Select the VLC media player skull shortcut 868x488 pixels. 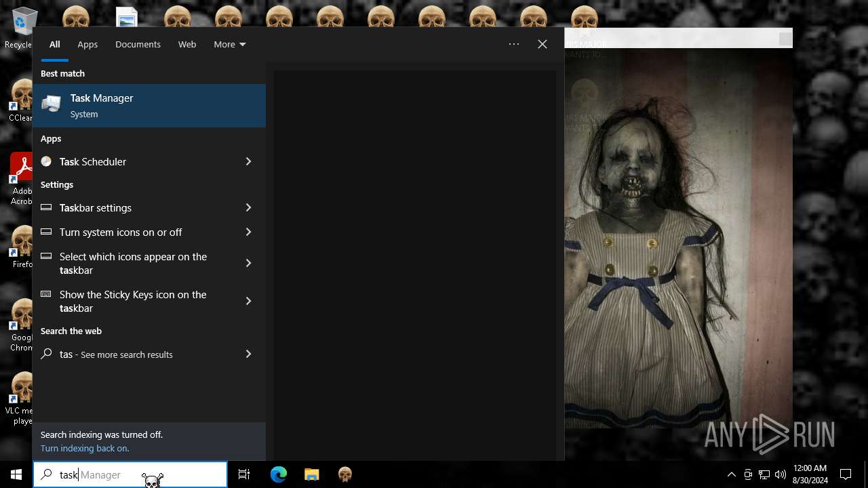pos(20,399)
